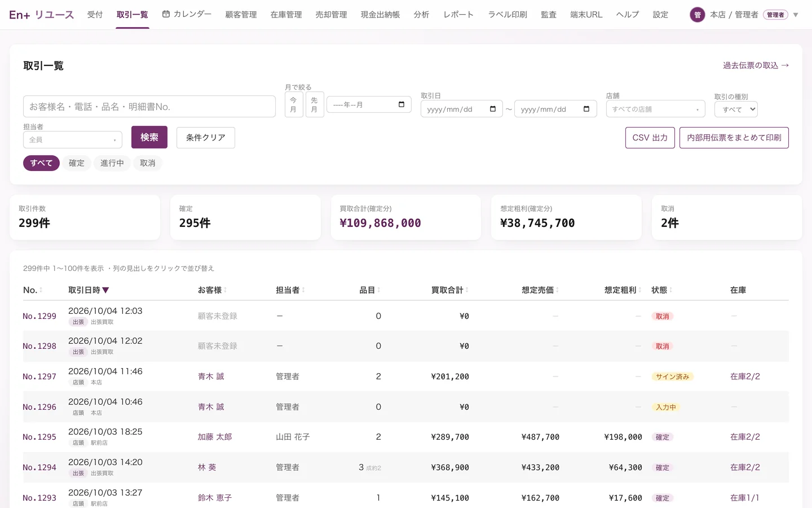Sort by 想定売価 column header
This screenshot has width=812, height=508.
click(x=540, y=290)
